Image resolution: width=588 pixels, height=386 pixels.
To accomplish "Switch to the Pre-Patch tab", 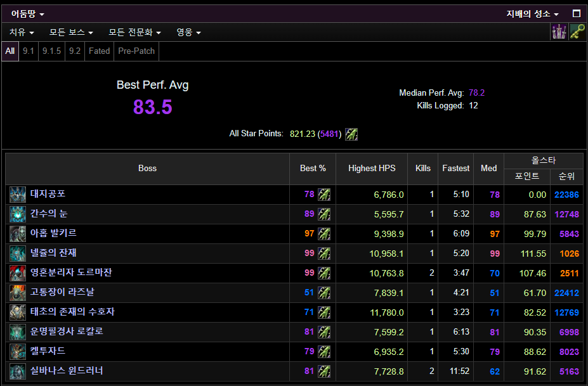I will tap(136, 51).
